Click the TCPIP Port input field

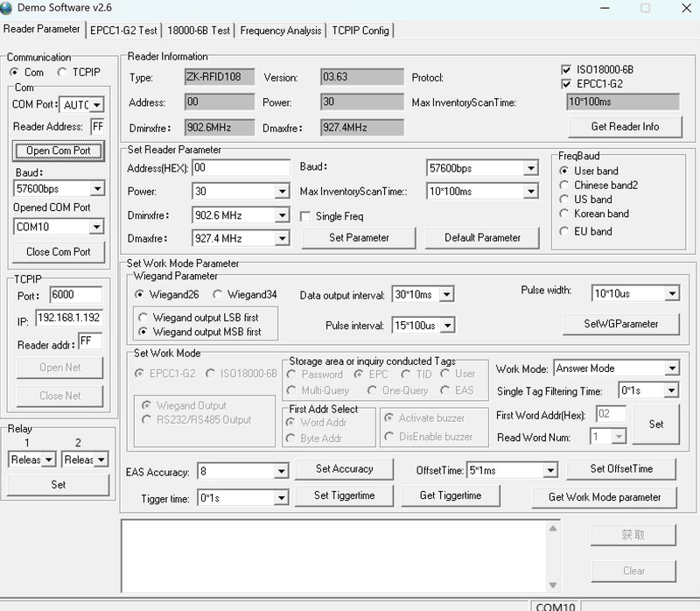pos(76,295)
